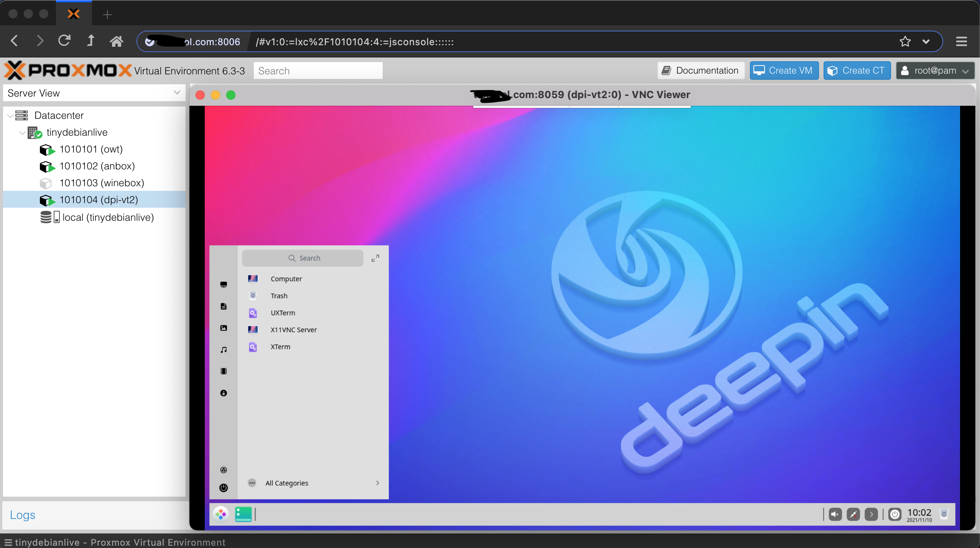Select container 1010103 (winebox)
This screenshot has width=980, height=548.
(x=102, y=183)
